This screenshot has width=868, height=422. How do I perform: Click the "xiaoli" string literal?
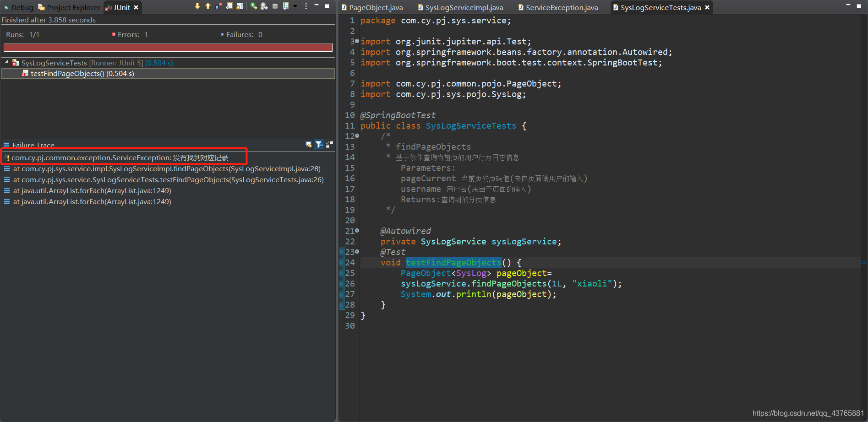[592, 284]
